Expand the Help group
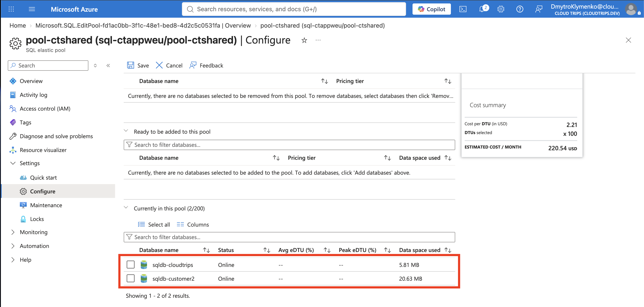The image size is (644, 307). tap(13, 260)
